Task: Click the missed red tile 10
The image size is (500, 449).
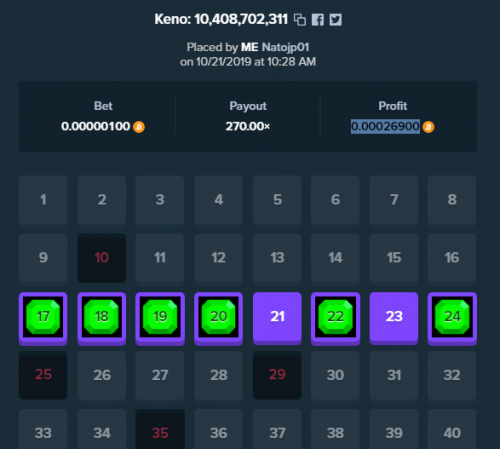Action: (102, 258)
